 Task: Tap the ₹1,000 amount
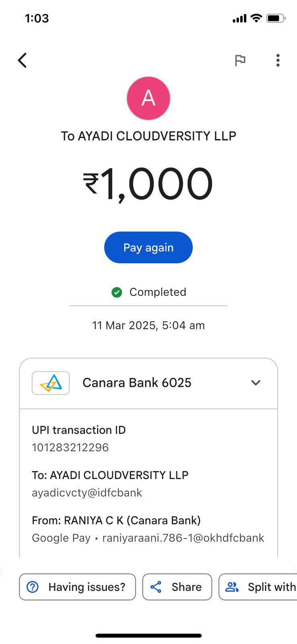coord(148,184)
